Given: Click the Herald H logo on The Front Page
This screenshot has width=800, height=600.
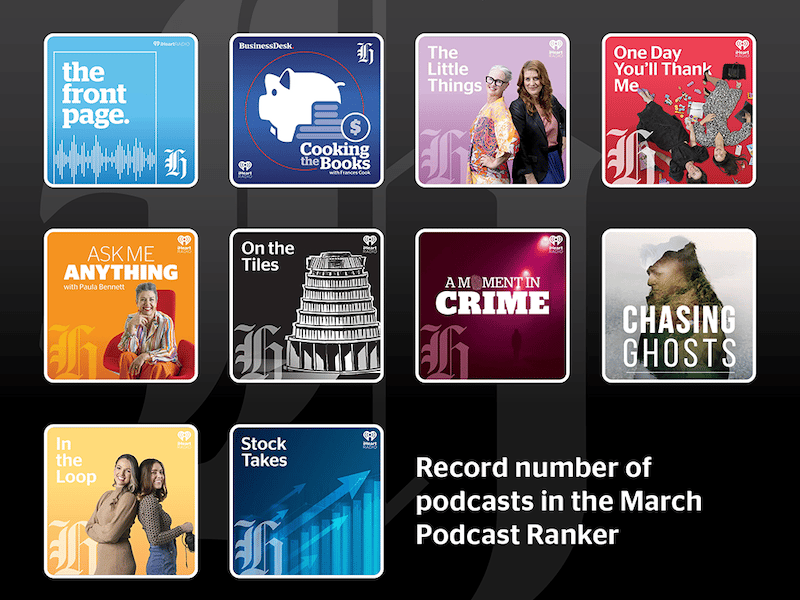Looking at the screenshot, I should [x=175, y=164].
